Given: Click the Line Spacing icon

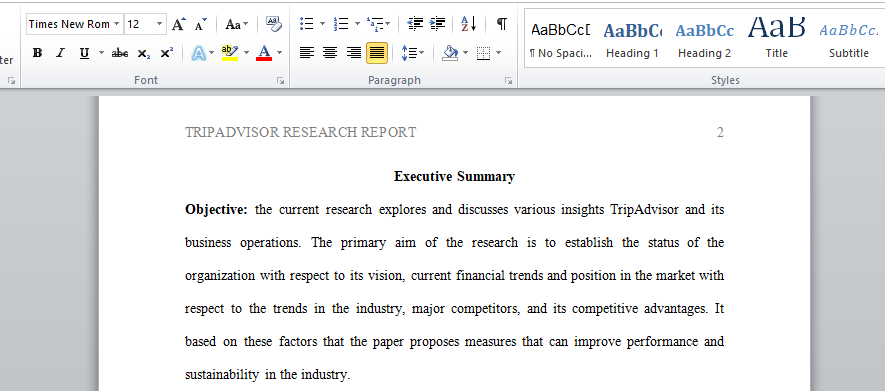Looking at the screenshot, I should [409, 53].
